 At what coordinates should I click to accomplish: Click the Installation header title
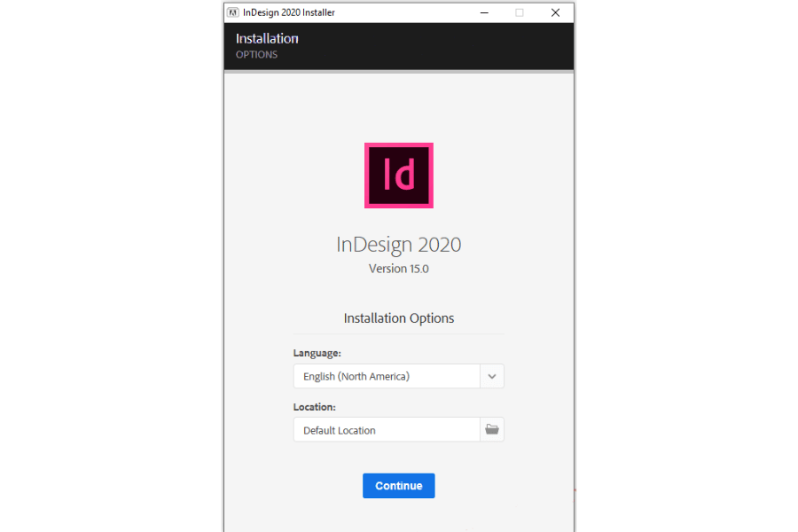tap(267, 38)
